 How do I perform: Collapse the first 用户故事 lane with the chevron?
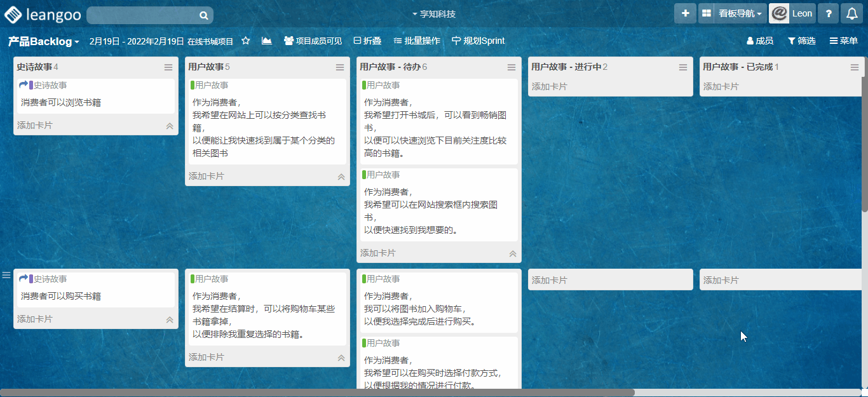pos(341,177)
